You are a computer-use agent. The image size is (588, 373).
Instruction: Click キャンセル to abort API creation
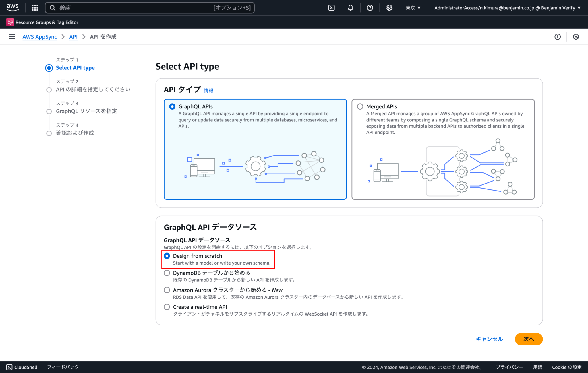[x=489, y=339]
